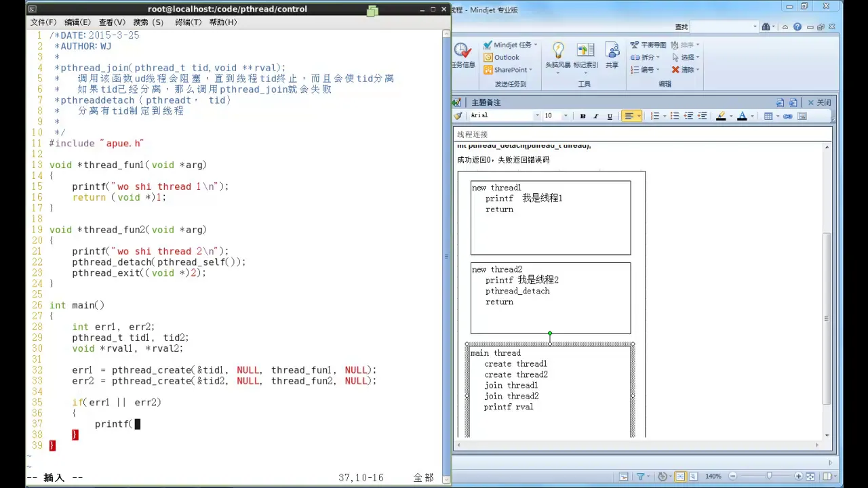The height and width of the screenshot is (488, 868).
Task: Apply bulleted list in notes
Action: coord(675,116)
